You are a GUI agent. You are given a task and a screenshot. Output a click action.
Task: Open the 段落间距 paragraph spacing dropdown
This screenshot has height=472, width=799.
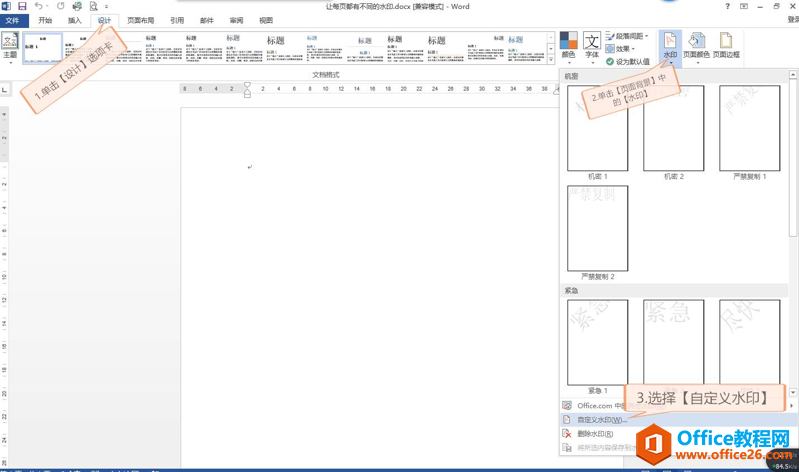point(627,36)
